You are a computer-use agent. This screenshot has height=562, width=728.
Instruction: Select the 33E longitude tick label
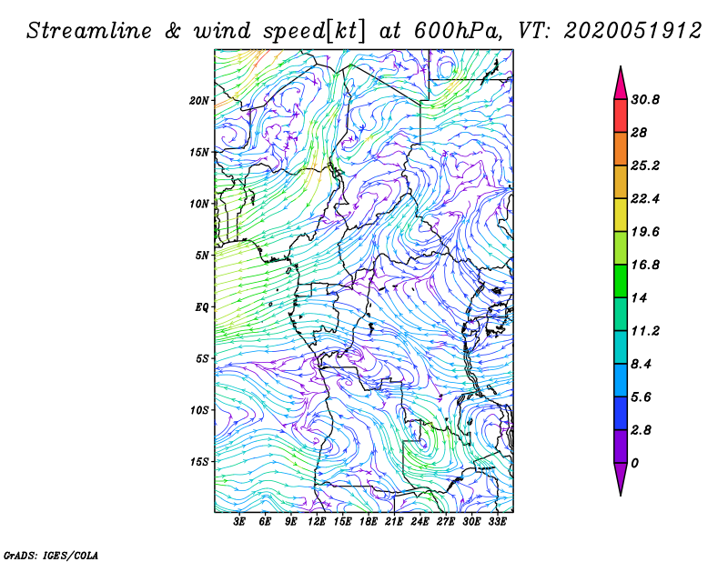(x=498, y=522)
